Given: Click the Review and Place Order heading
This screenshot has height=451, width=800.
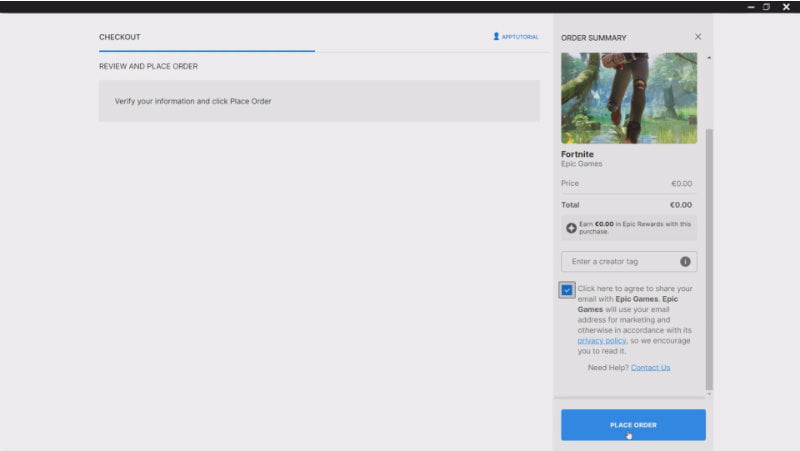Looking at the screenshot, I should [148, 66].
